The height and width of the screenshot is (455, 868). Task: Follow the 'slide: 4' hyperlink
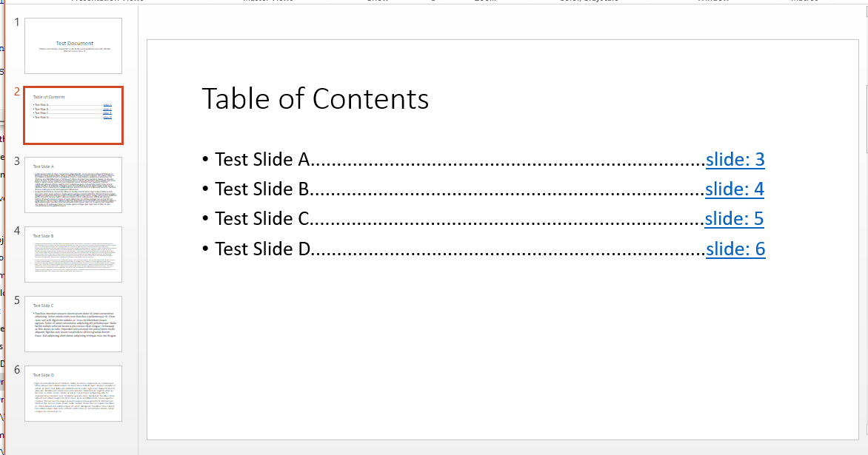(x=734, y=189)
